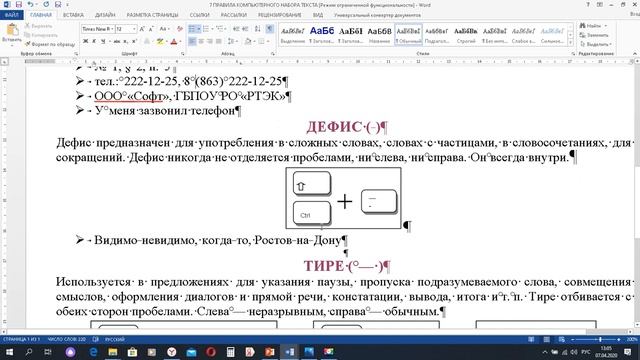Click Replace (Заменить) in editing group
Viewport: 640px width, 360px height.
594,35
